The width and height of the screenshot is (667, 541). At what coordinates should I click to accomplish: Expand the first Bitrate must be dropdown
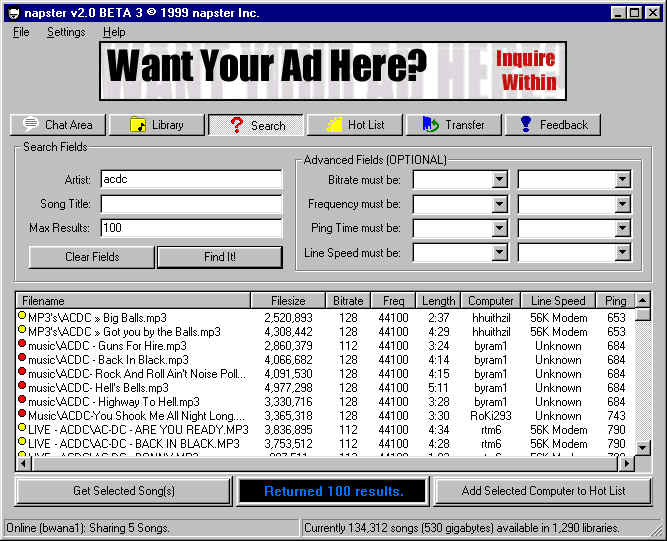pos(499,180)
